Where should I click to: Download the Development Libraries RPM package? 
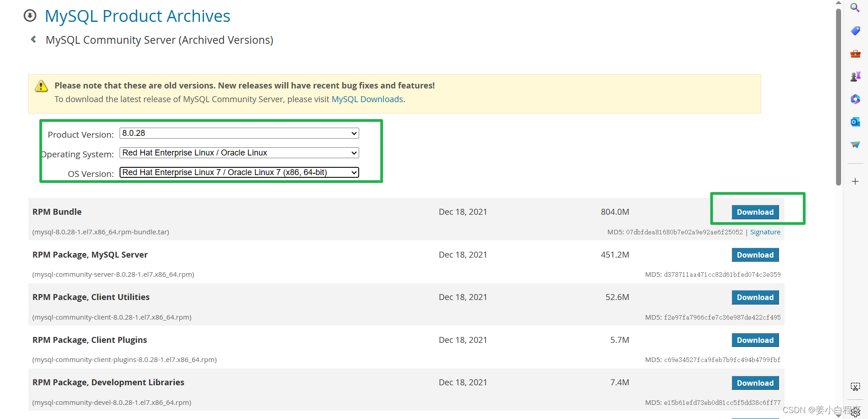tap(755, 383)
